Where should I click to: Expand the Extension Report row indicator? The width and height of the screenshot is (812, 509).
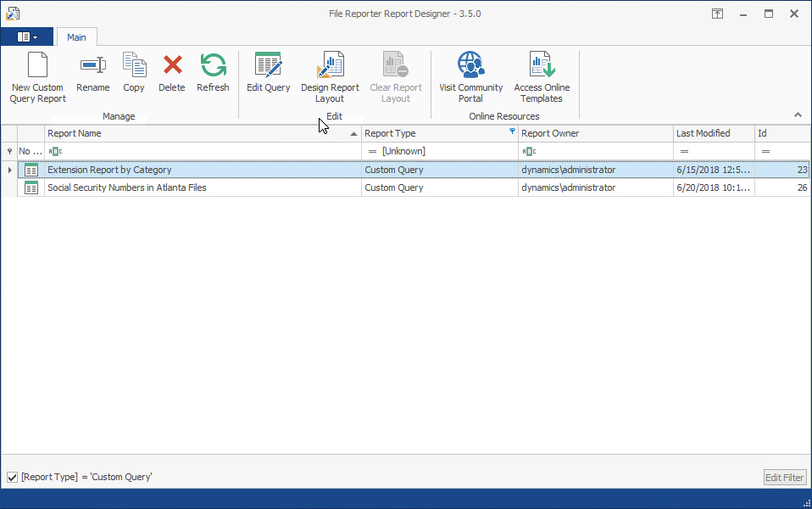(9, 171)
